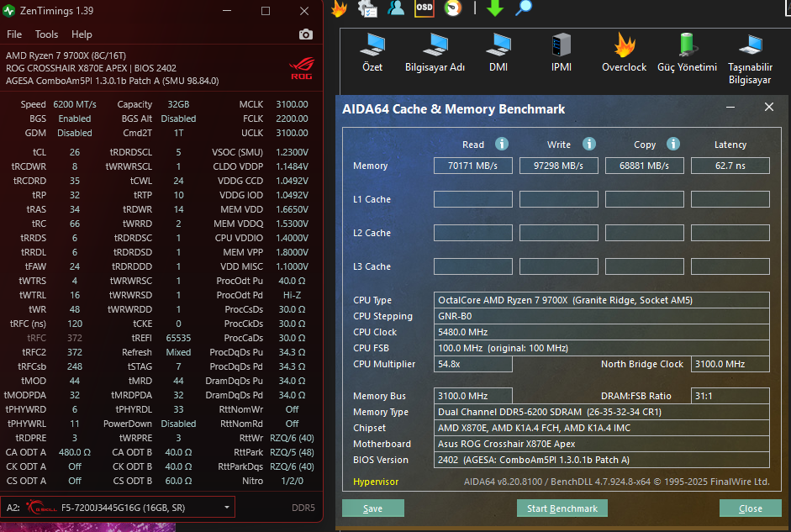The width and height of the screenshot is (791, 532).
Task: Open the Help menu in ZenTimings
Action: click(82, 34)
